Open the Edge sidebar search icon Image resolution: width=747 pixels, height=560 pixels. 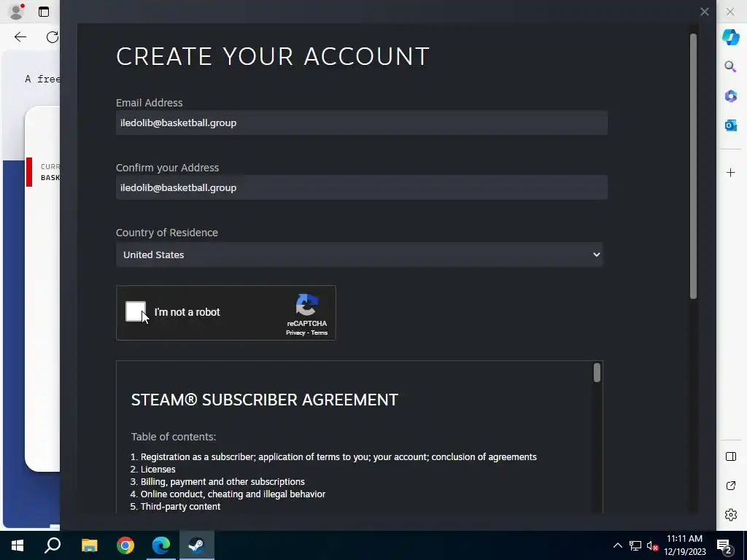(730, 66)
